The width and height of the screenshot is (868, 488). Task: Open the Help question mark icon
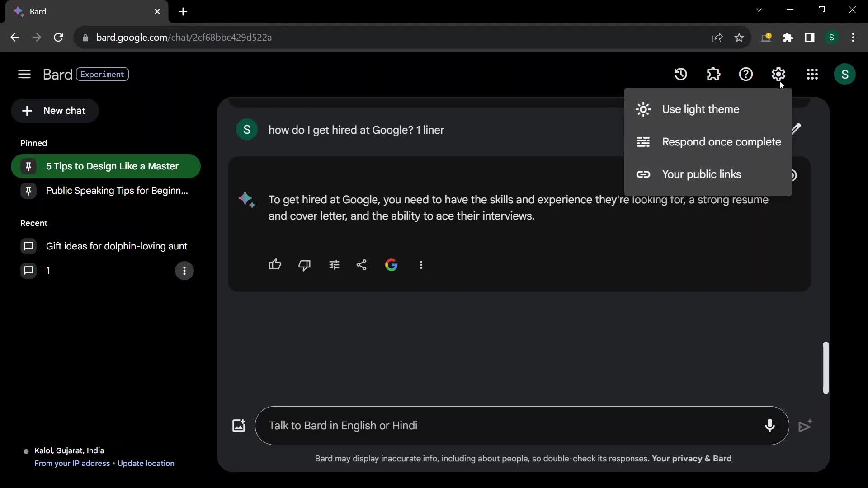pos(746,74)
